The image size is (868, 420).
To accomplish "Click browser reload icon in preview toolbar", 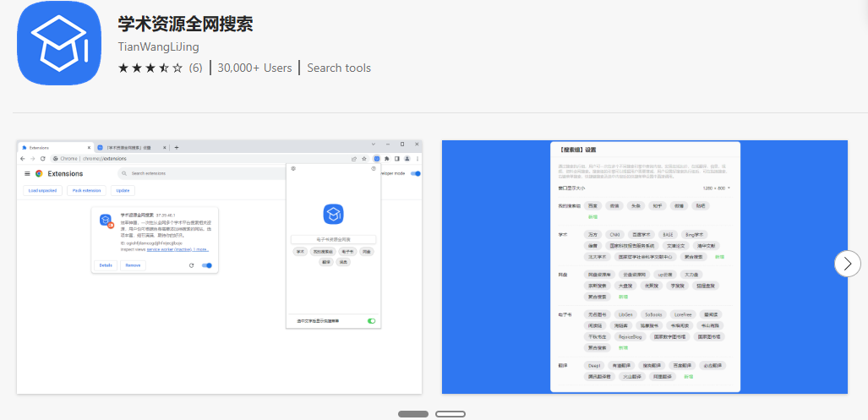I will [x=42, y=158].
